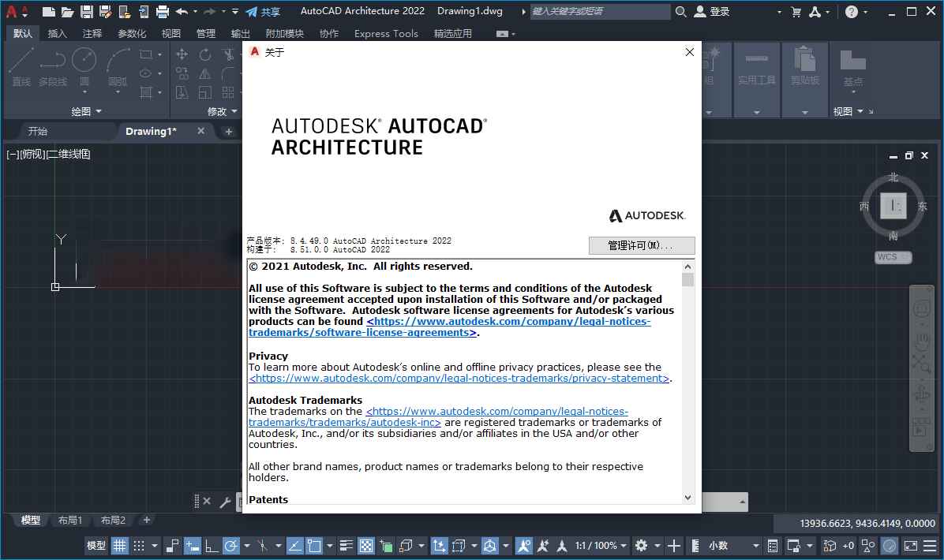This screenshot has width=944, height=560.
Task: Toggle grid display in status bar
Action: [120, 546]
